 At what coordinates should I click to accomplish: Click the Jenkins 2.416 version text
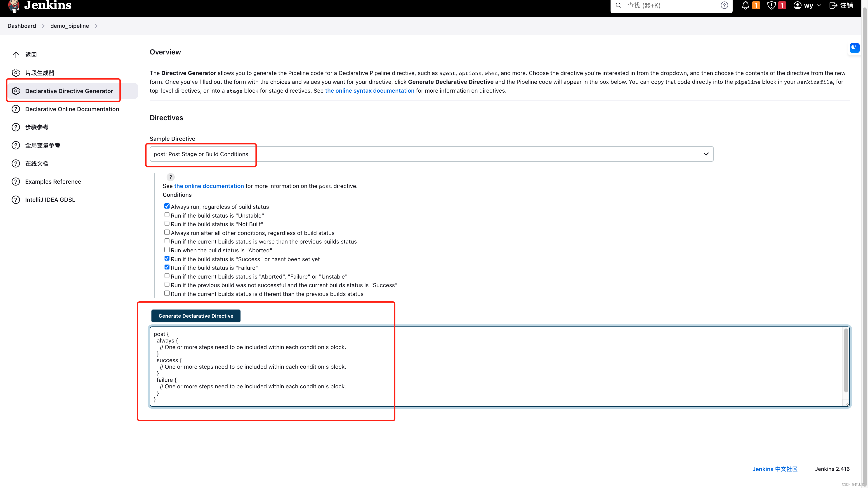(832, 469)
